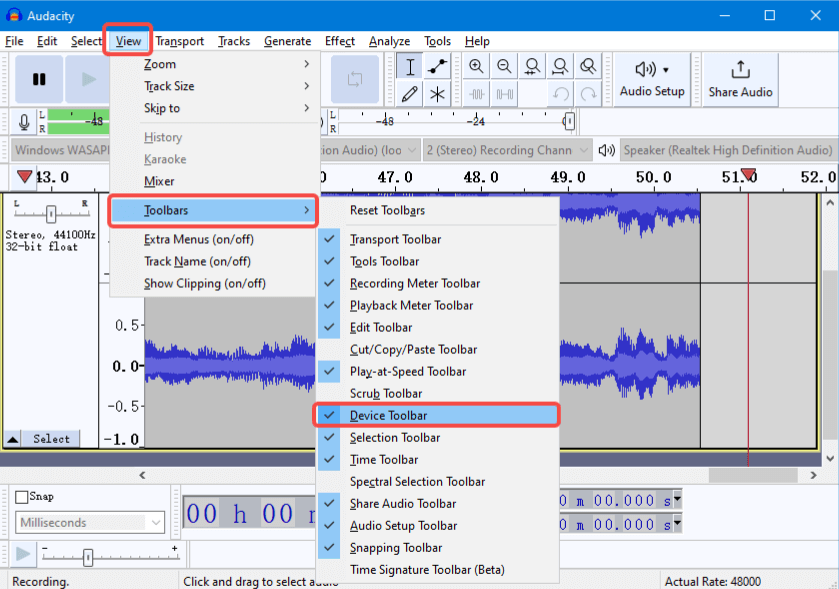Select the Draw pencil tool

point(410,94)
